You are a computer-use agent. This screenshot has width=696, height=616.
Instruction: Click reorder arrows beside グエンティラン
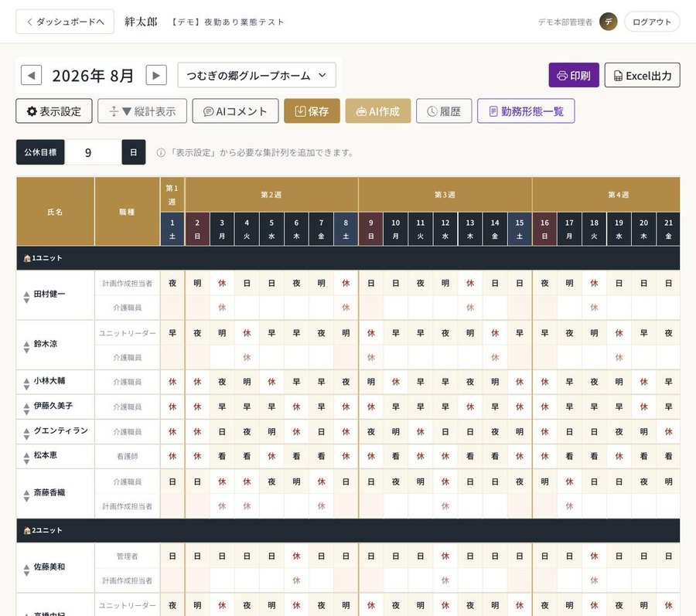(x=26, y=434)
